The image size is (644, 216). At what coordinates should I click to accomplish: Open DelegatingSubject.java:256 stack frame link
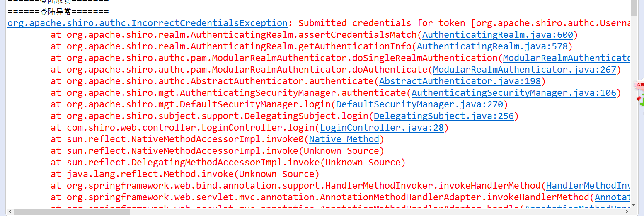443,116
